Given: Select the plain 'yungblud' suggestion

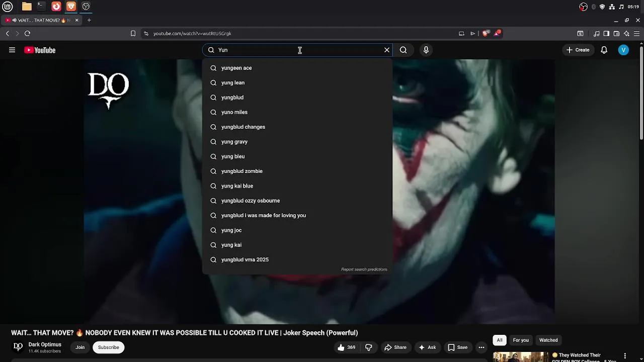Looking at the screenshot, I should [x=297, y=98].
